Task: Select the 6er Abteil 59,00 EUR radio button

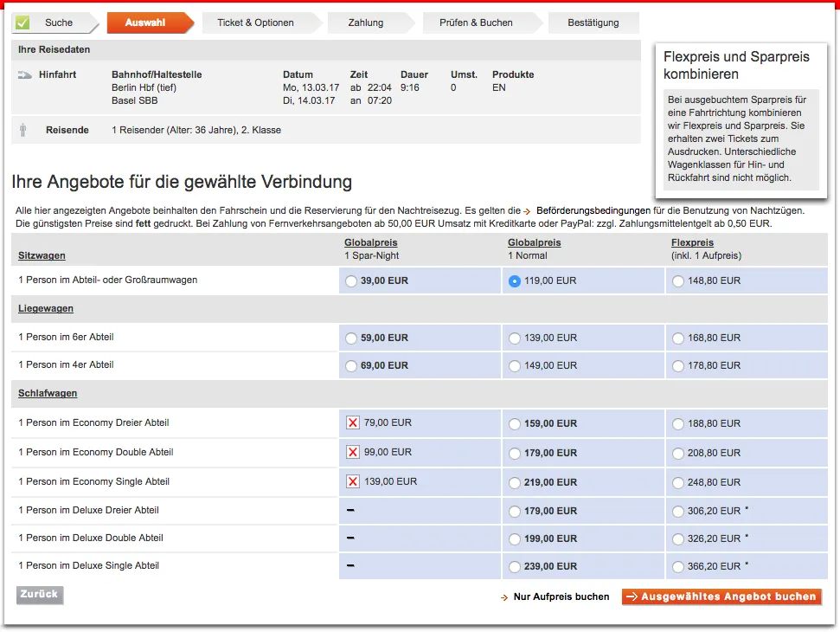Action: (x=350, y=338)
